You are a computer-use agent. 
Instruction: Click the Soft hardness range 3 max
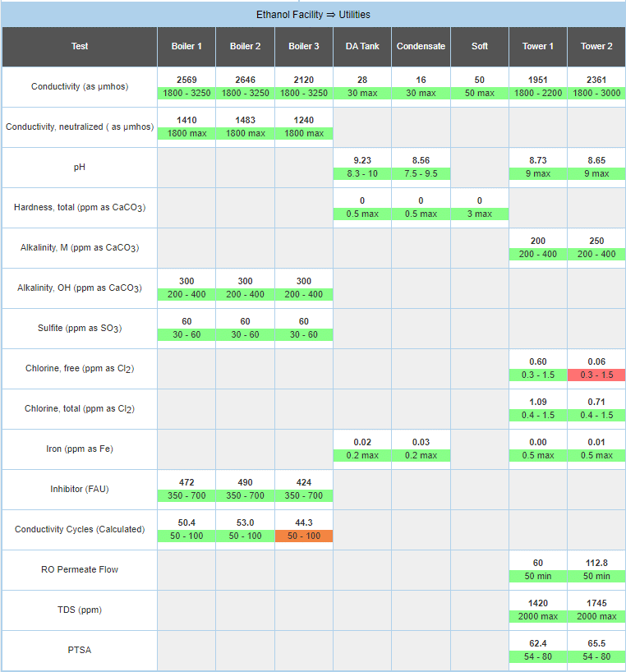(x=480, y=214)
